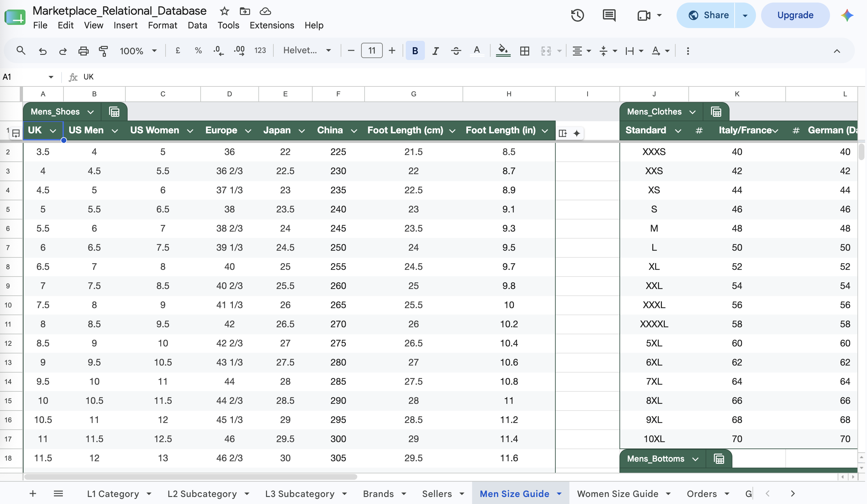Open borders grid icon

525,51
